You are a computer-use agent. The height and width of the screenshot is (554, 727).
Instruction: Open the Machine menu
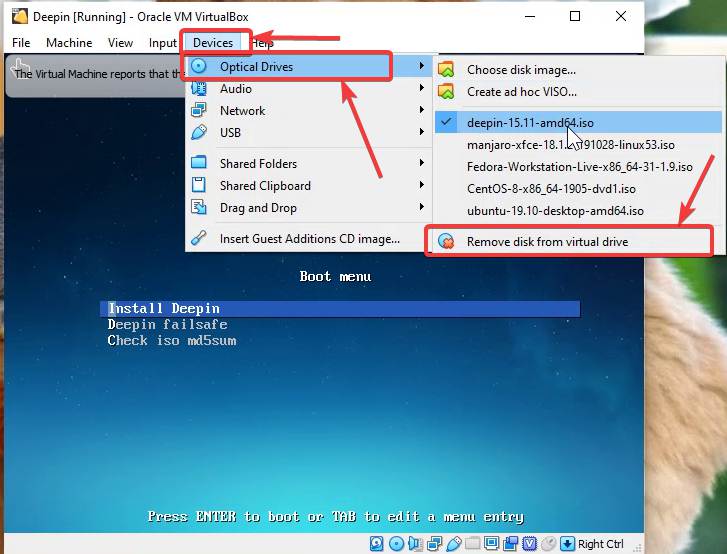pyautogui.click(x=69, y=43)
